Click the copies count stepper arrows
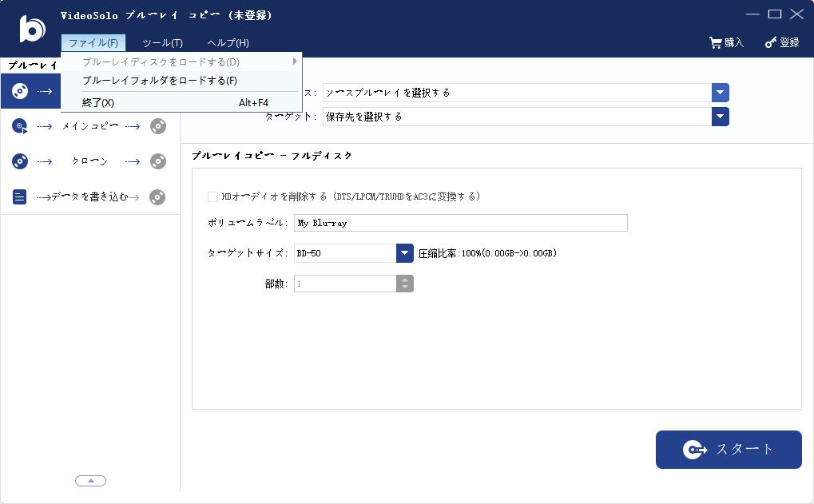The image size is (814, 504). [405, 284]
